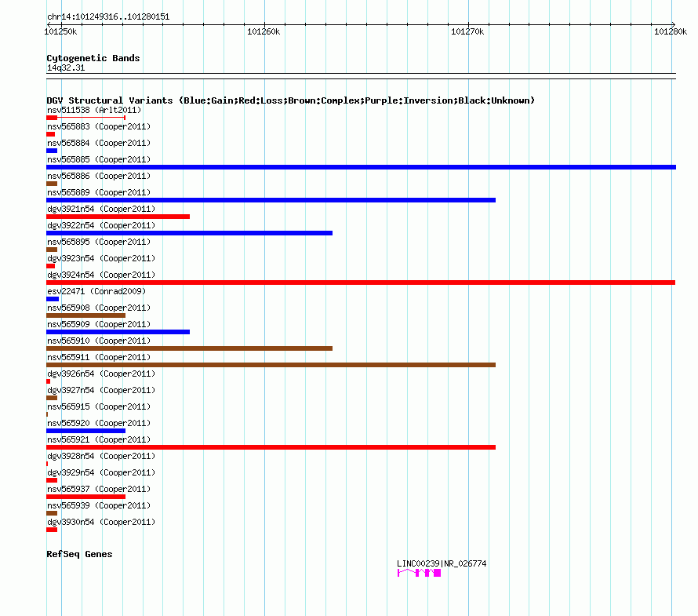Click the red bar under dgv3930n54
Viewport: 698px width, 616px height.
tap(52, 530)
